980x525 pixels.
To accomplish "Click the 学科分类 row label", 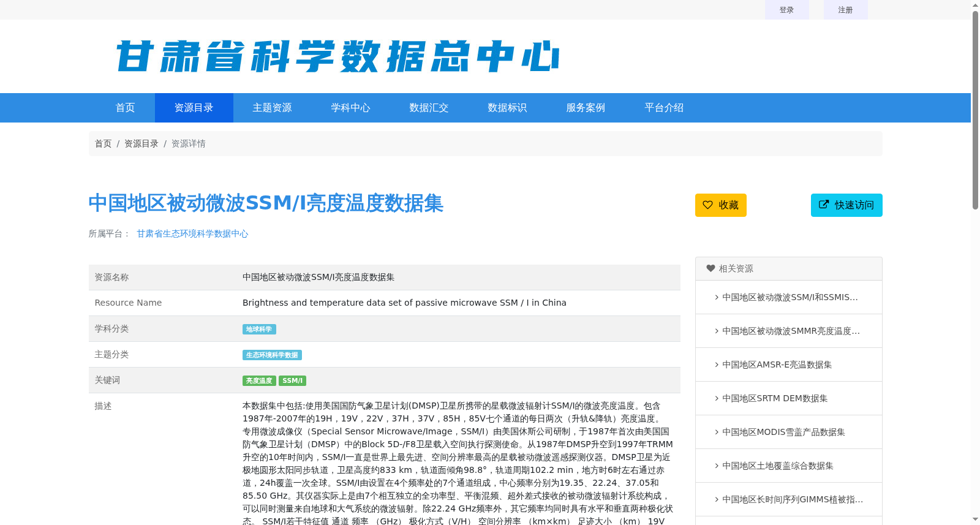I will tap(111, 329).
